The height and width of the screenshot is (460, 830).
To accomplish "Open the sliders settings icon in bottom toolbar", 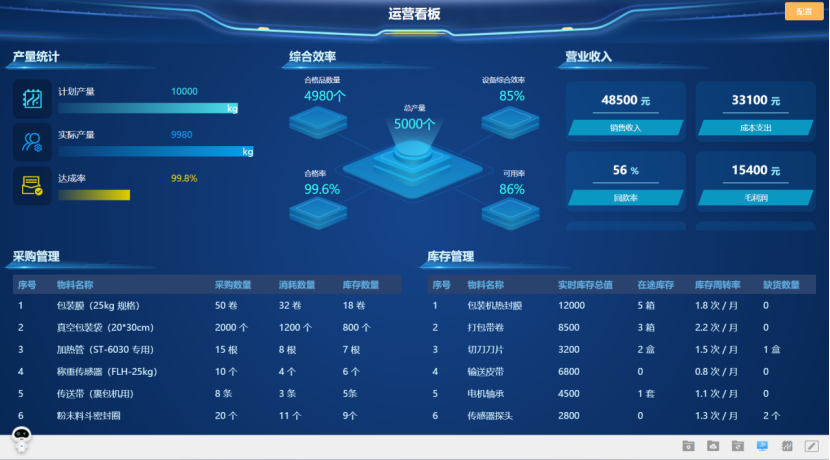I will tap(787, 445).
